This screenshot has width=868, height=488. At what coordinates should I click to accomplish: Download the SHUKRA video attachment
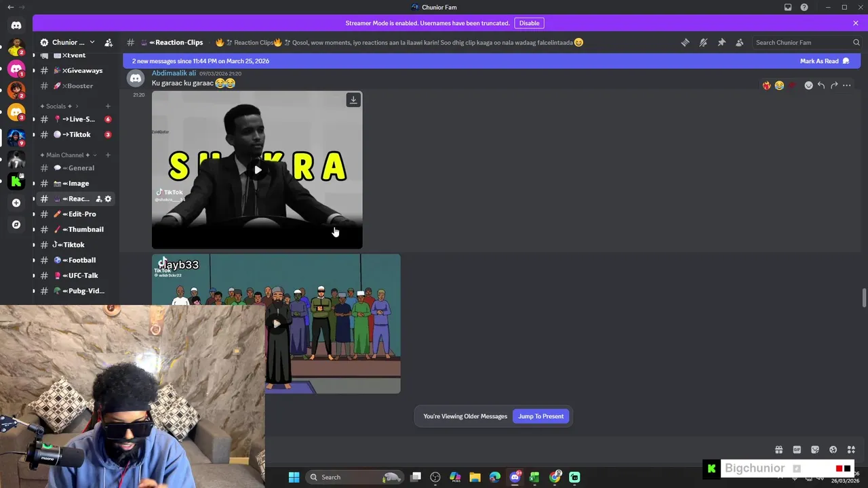coord(353,100)
